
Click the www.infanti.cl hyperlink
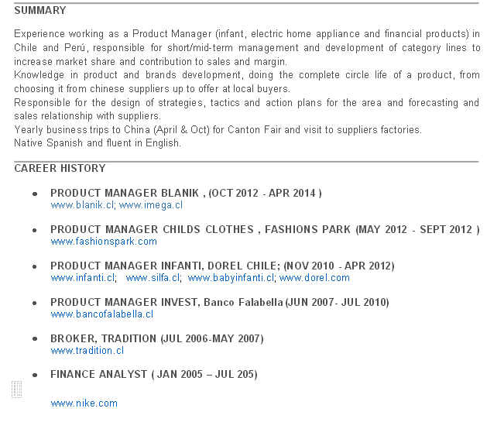(83, 278)
